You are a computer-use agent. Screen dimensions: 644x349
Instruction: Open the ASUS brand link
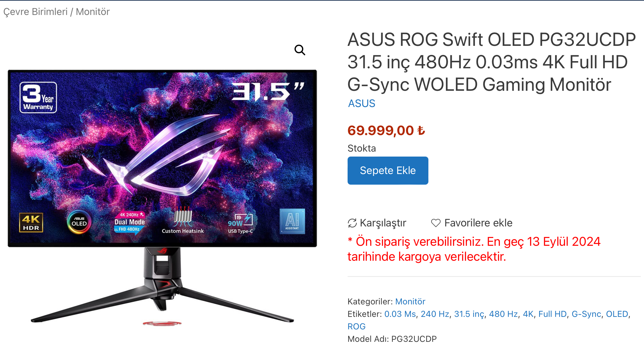(362, 104)
